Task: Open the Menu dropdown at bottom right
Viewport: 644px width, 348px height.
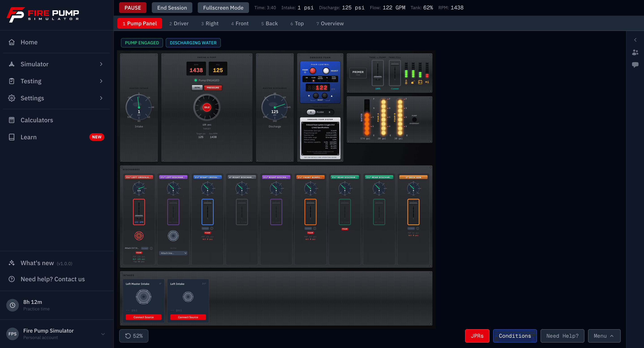Action: (604, 336)
